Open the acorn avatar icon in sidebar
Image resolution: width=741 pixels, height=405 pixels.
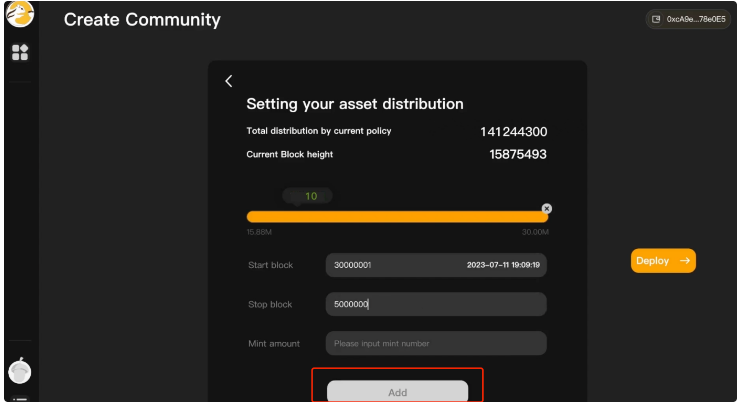(x=20, y=371)
